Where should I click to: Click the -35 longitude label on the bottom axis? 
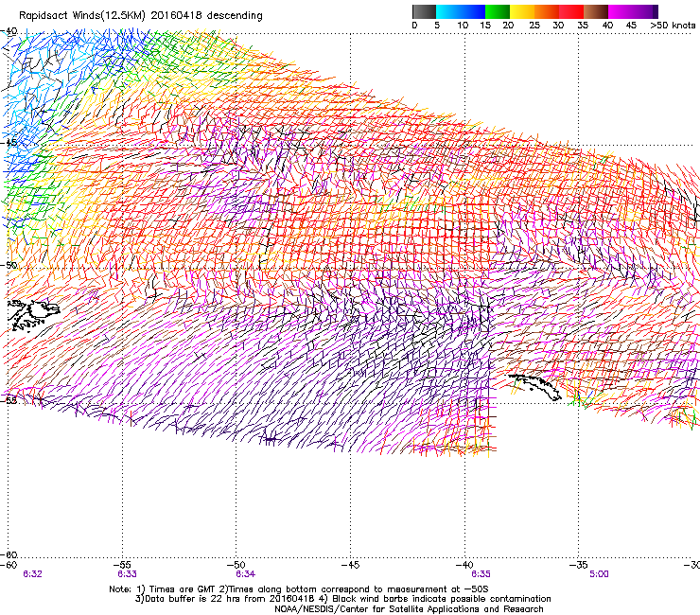click(x=579, y=565)
